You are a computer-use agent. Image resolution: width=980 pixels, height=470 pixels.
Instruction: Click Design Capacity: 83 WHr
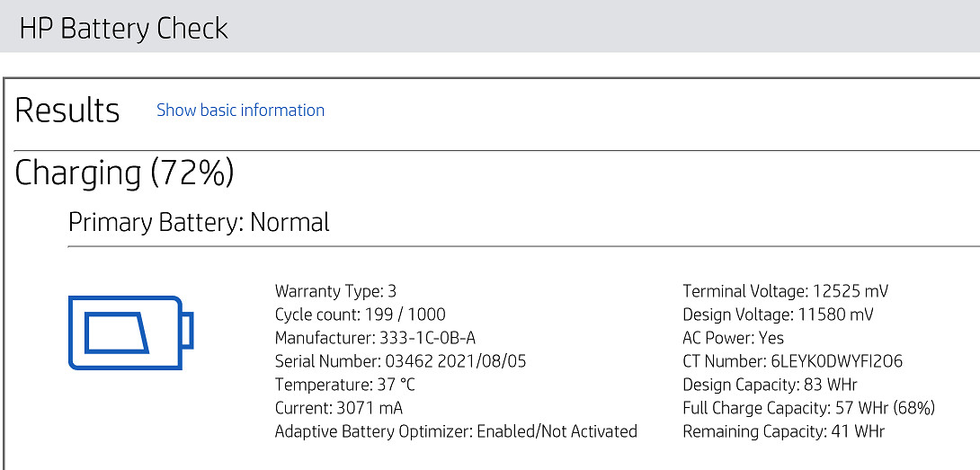pyautogui.click(x=770, y=385)
